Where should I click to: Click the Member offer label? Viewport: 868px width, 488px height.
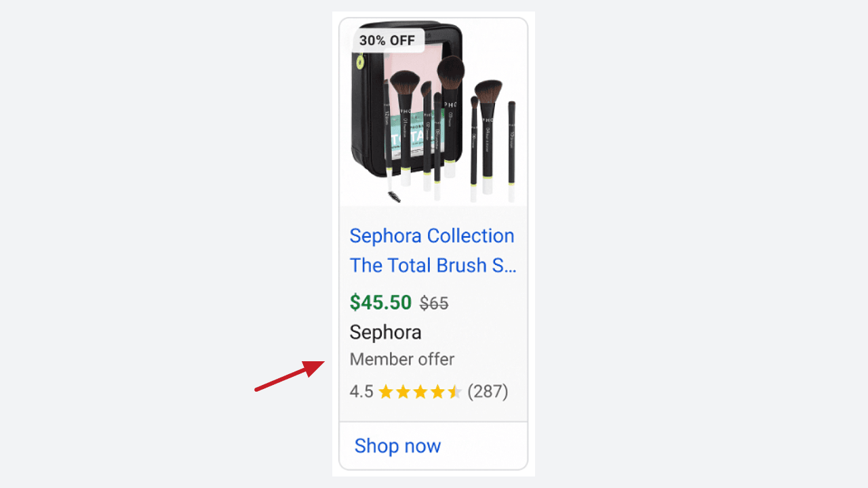coord(402,359)
